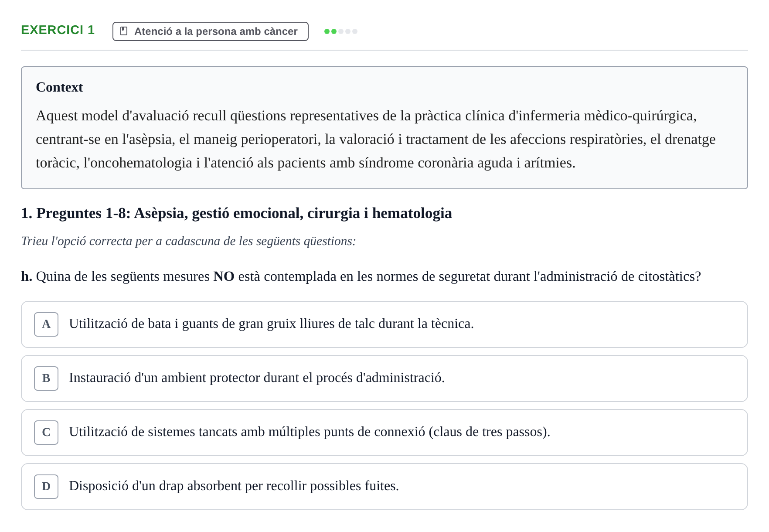Click the 'Atenció a la persona amb càncer' tag
769x532 pixels.
pos(211,31)
